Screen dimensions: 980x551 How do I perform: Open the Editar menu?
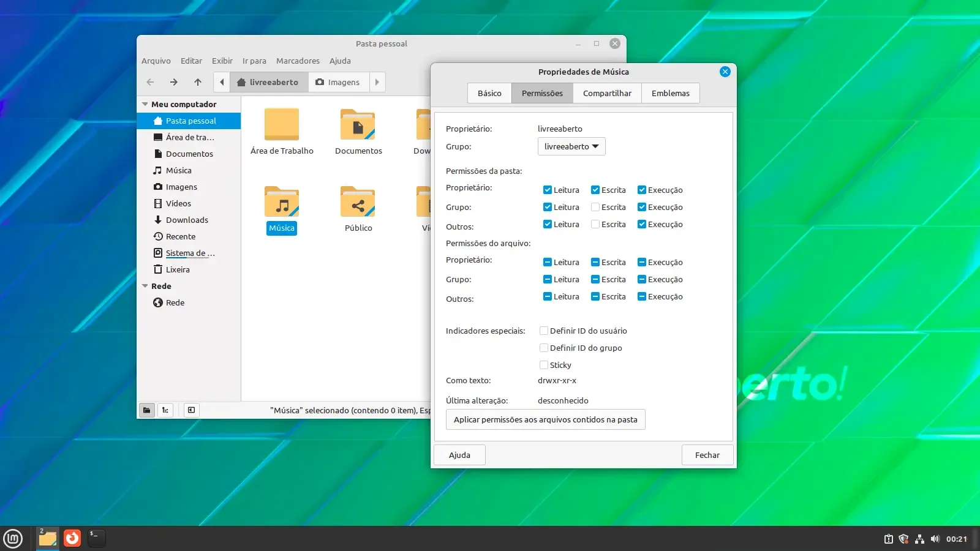click(191, 61)
